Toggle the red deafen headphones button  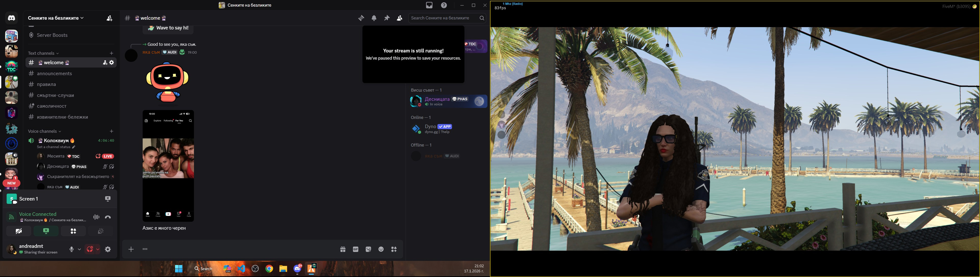coord(90,249)
